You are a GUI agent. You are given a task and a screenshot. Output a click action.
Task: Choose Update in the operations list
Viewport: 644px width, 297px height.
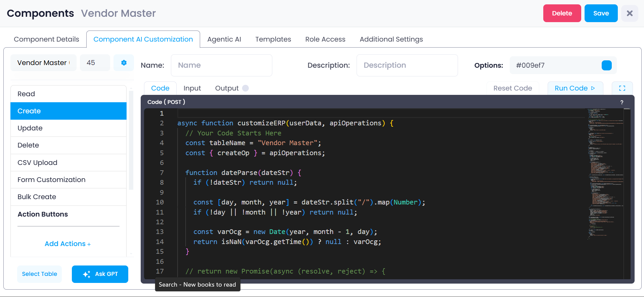tap(68, 128)
